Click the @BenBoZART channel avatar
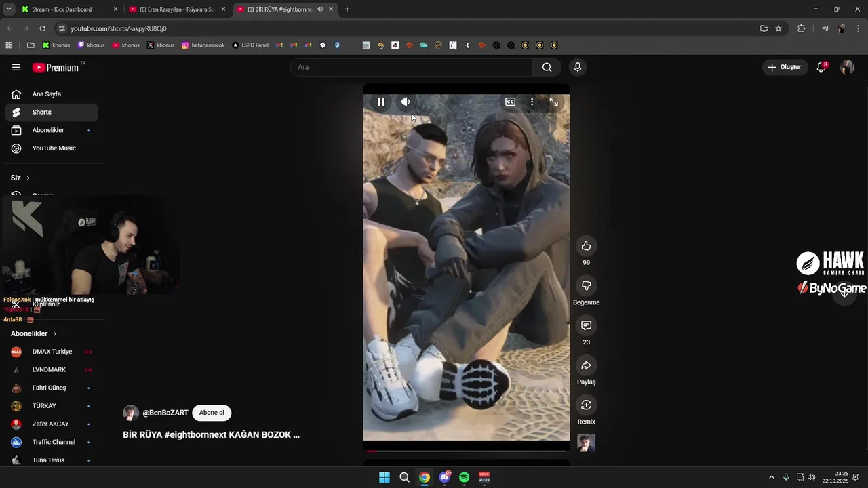This screenshot has width=868, height=488. click(131, 413)
